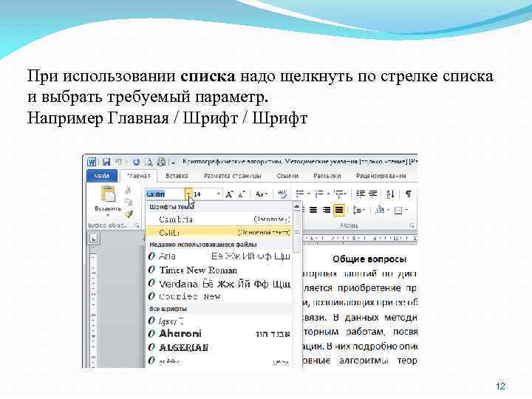532x399 pixels.
Task: Click the Вставить paste clipboard icon
Action: click(108, 195)
